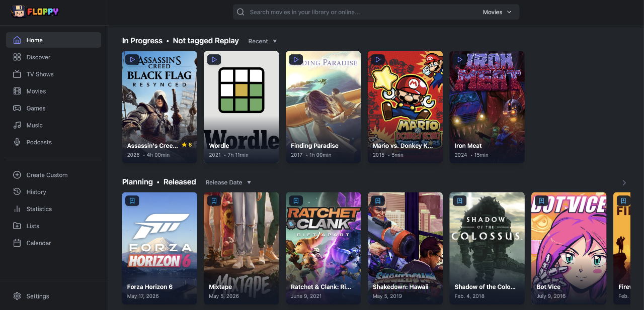Click the History clock icon

17,192
